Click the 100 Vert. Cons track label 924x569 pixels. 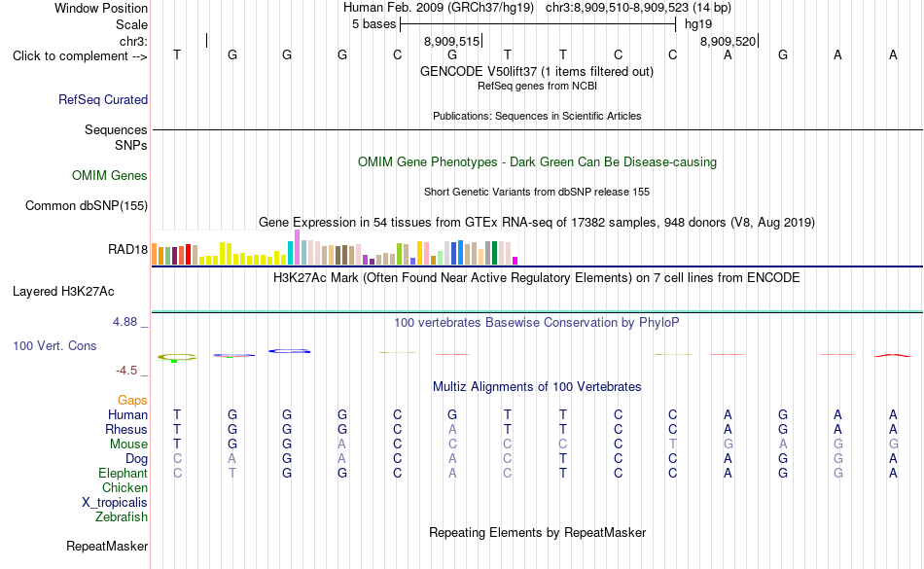(54, 345)
